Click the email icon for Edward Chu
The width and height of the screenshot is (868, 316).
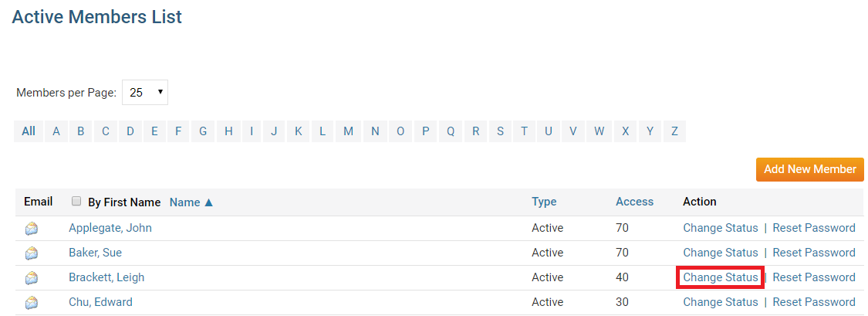coord(31,302)
